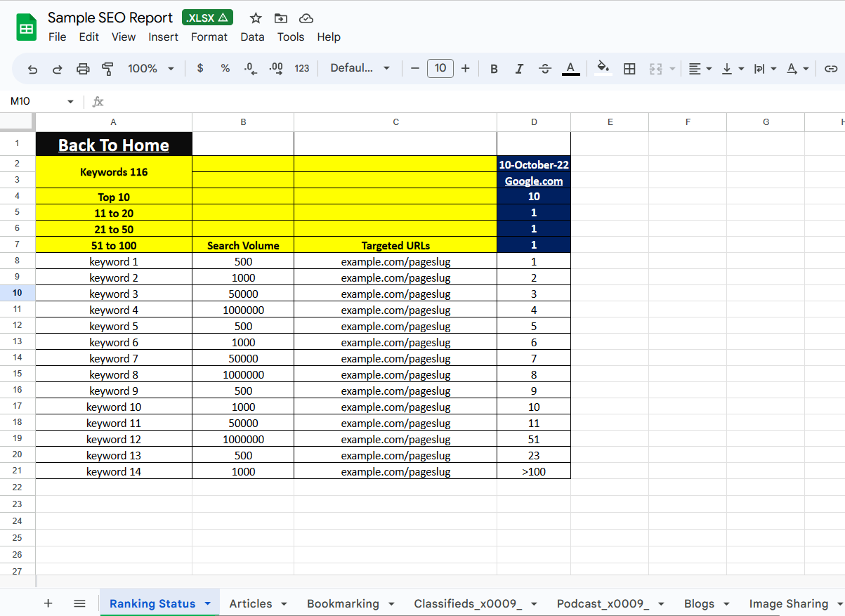Screen dimensions: 845x616
Task: Open the Data menu
Action: (252, 37)
